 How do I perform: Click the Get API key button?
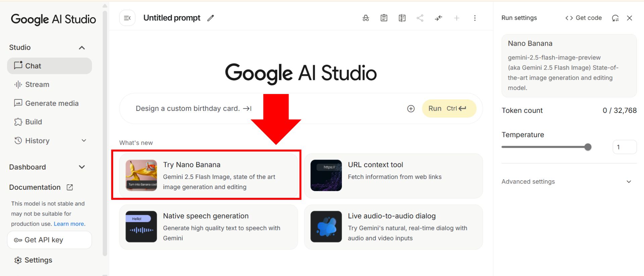[x=49, y=240]
